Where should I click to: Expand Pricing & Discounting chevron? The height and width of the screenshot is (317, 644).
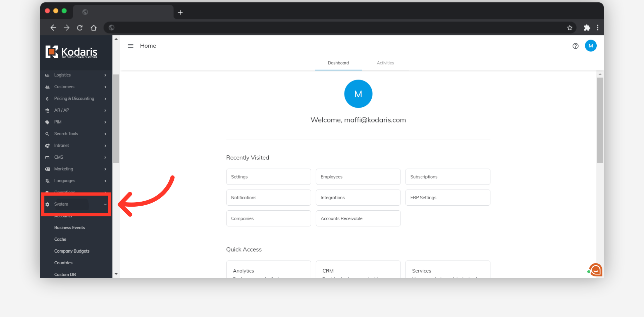click(105, 99)
